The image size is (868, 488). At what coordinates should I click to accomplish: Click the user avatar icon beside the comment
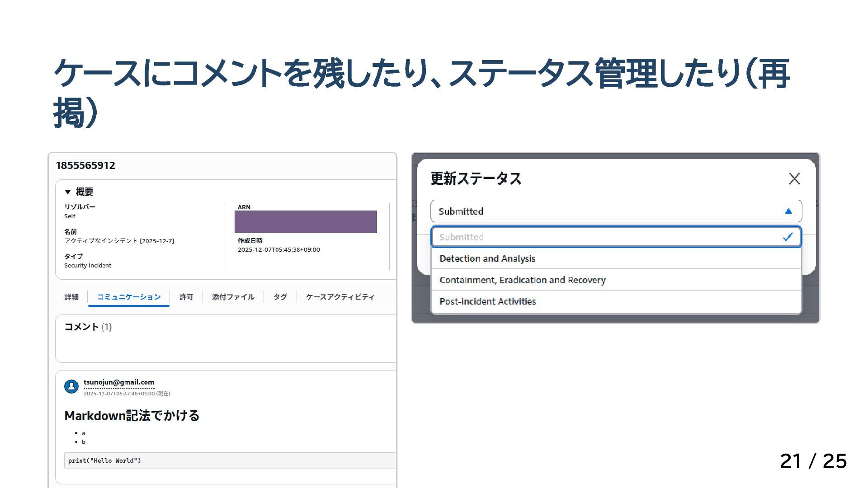click(x=71, y=386)
